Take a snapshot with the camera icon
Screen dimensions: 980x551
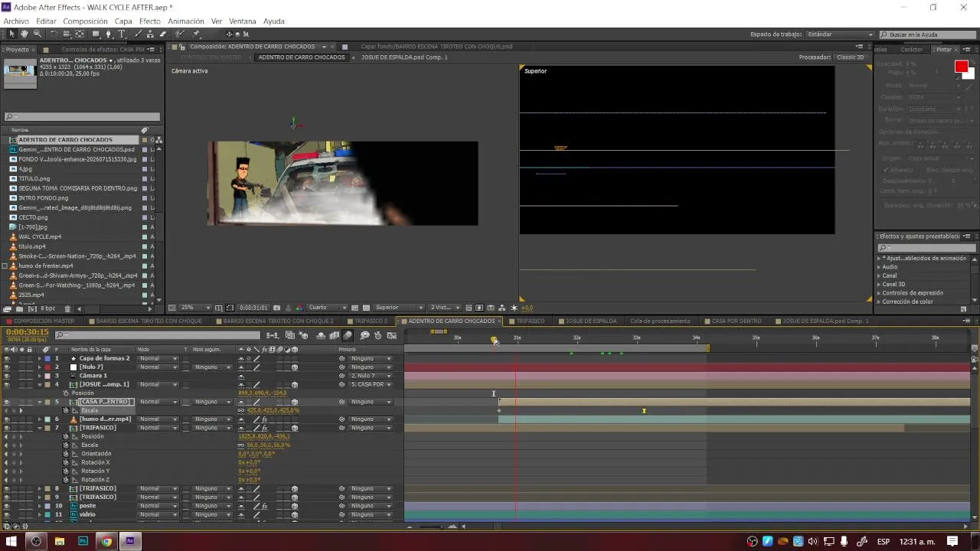coord(277,308)
